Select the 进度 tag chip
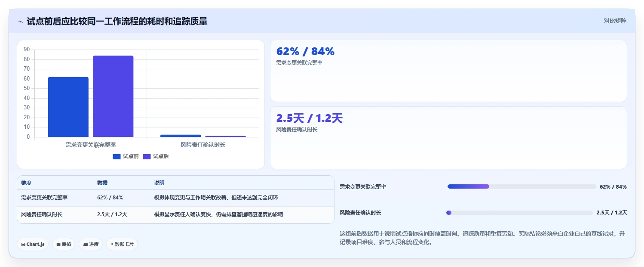 click(x=91, y=244)
